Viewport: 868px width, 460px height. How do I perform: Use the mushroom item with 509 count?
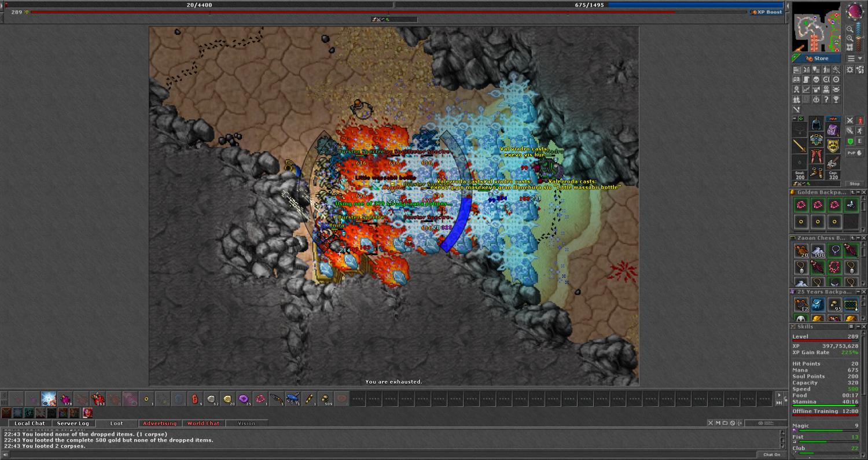click(326, 399)
